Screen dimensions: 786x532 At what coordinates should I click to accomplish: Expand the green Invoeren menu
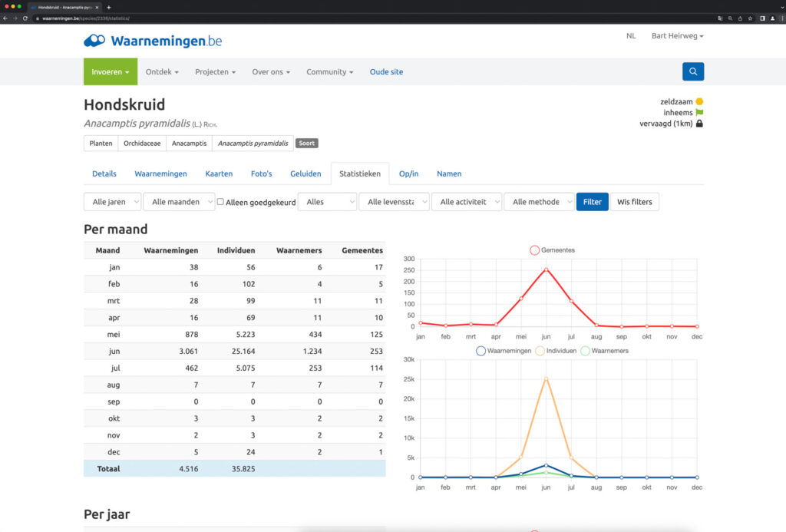(111, 71)
